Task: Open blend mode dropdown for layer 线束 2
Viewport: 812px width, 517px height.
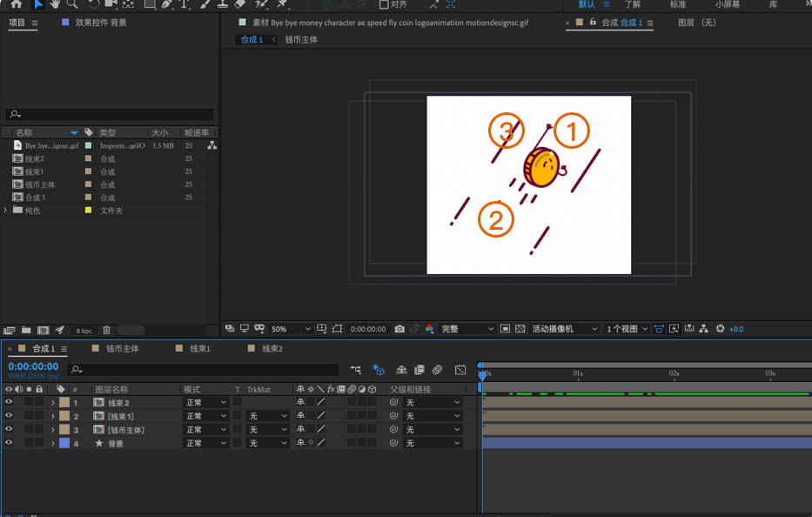Action: [206, 402]
